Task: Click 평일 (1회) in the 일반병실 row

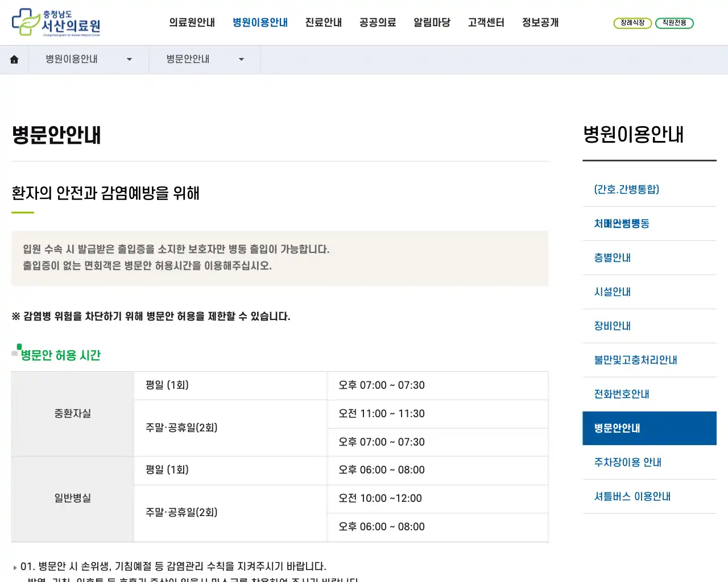Action: tap(230, 470)
